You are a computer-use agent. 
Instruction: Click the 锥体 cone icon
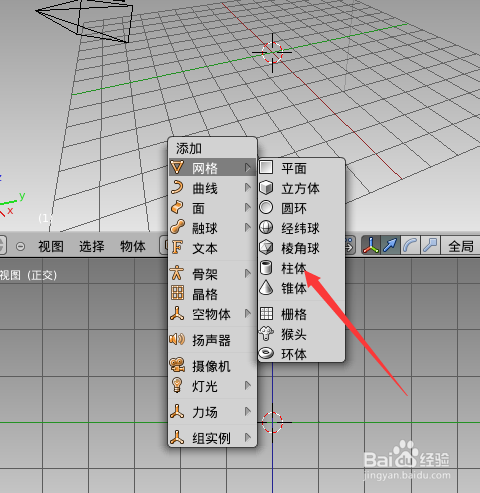click(266, 287)
